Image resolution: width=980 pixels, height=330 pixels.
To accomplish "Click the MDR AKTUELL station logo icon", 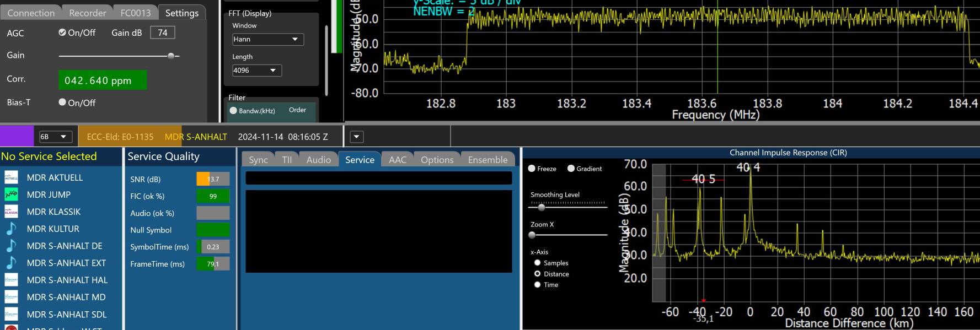I will coord(11,177).
